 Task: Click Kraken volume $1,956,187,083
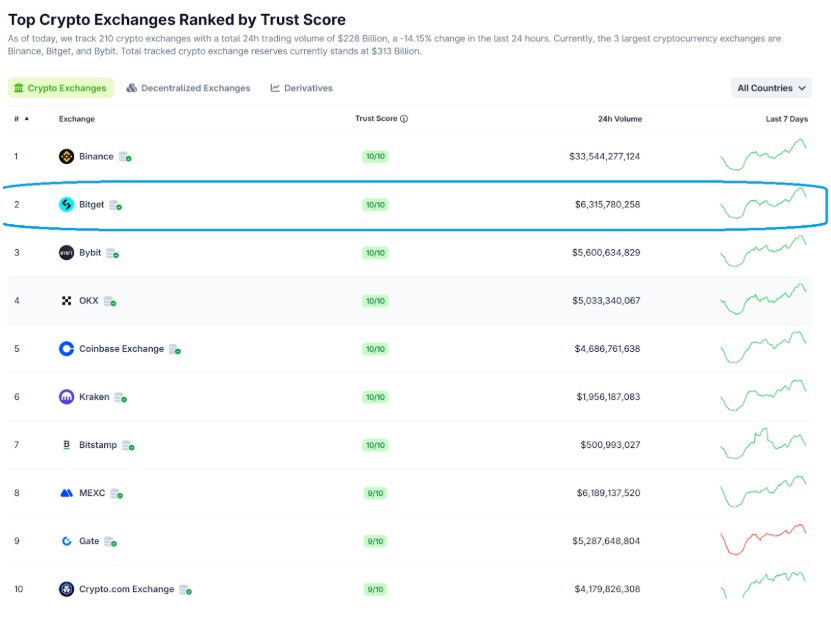608,397
